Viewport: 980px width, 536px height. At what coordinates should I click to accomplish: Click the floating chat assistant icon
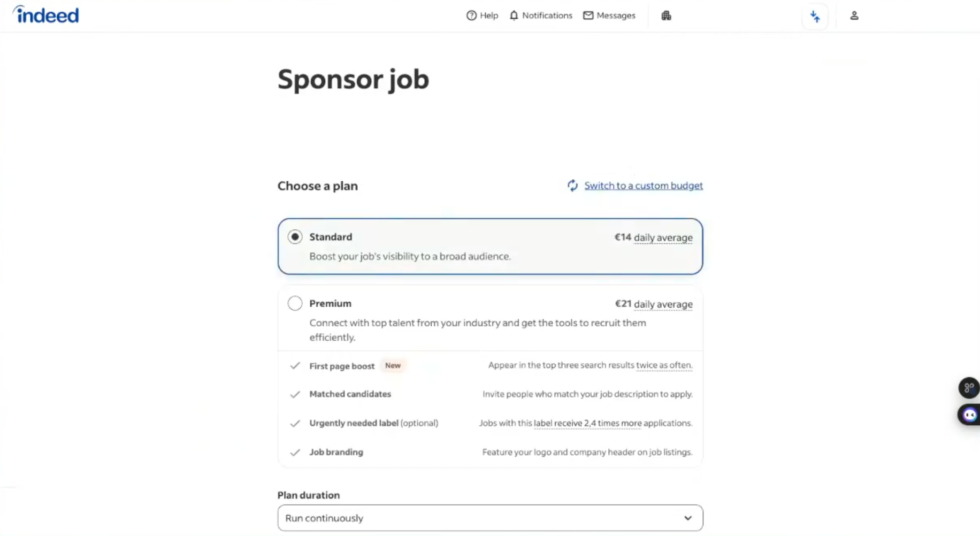969,415
